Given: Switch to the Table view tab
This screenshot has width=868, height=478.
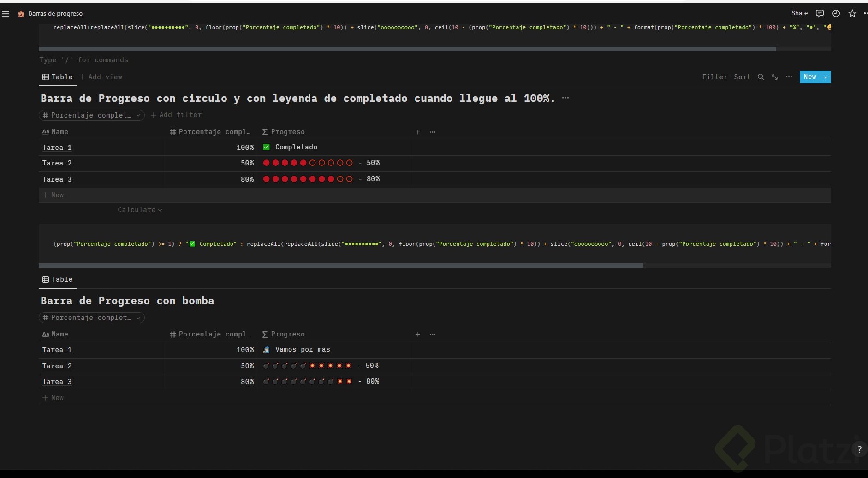Looking at the screenshot, I should [x=57, y=77].
